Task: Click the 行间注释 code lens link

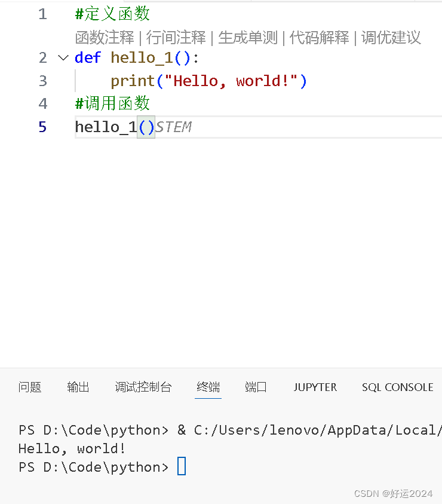Action: coord(176,38)
